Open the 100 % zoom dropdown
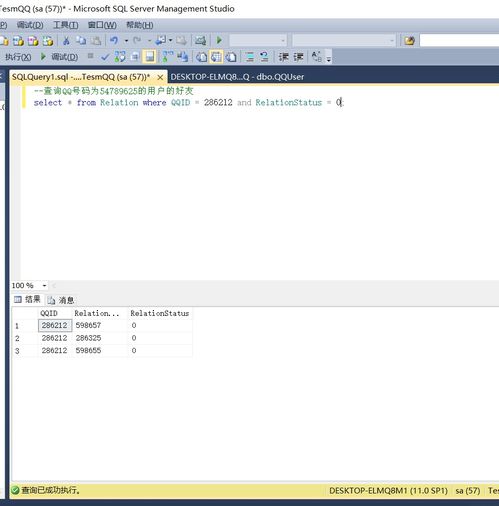Image resolution: width=499 pixels, height=506 pixels. pos(44,286)
